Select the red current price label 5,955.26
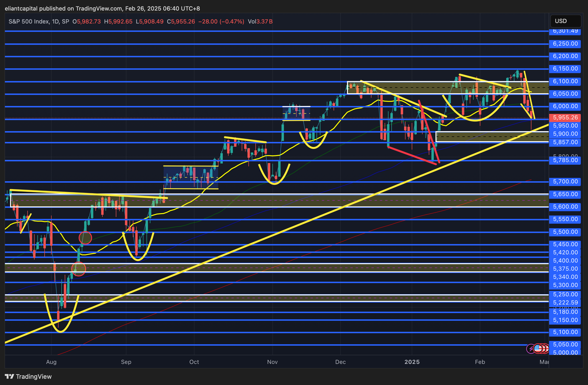Screen dimensions: 588x385 [565, 117]
